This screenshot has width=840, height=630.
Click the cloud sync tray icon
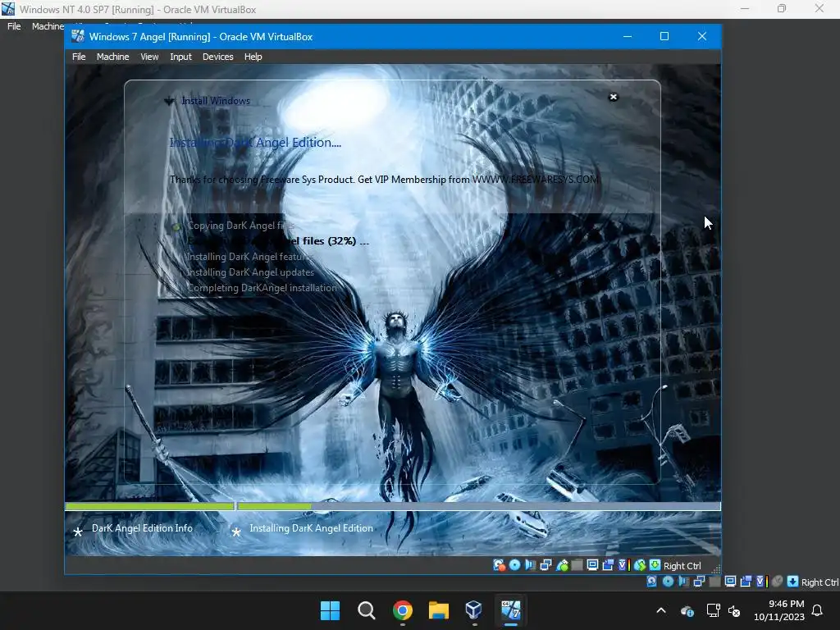tap(687, 610)
